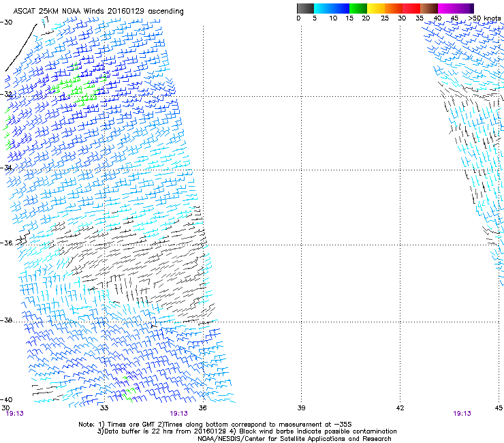
Task: Click the note line 'Times are GMT'
Action: coord(133,425)
